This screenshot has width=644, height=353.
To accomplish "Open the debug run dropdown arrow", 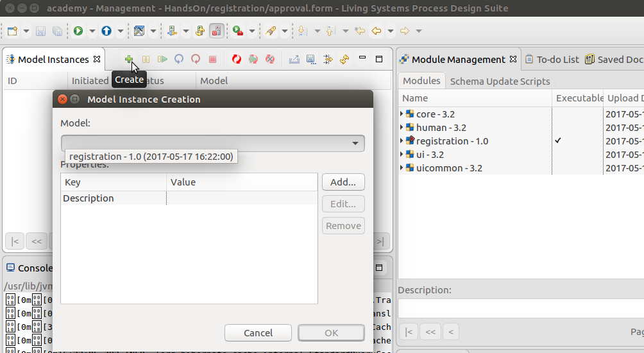I will click(x=252, y=31).
